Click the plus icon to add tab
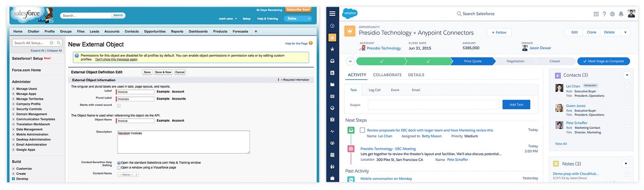This screenshot has width=644, height=190. 256,31
